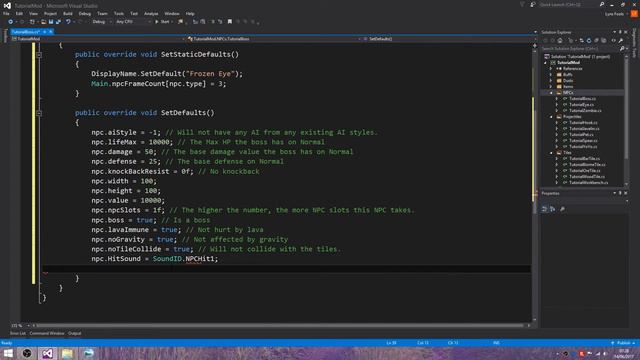Click the Properties panel Alphabetical icon

pyautogui.click(x=553, y=209)
